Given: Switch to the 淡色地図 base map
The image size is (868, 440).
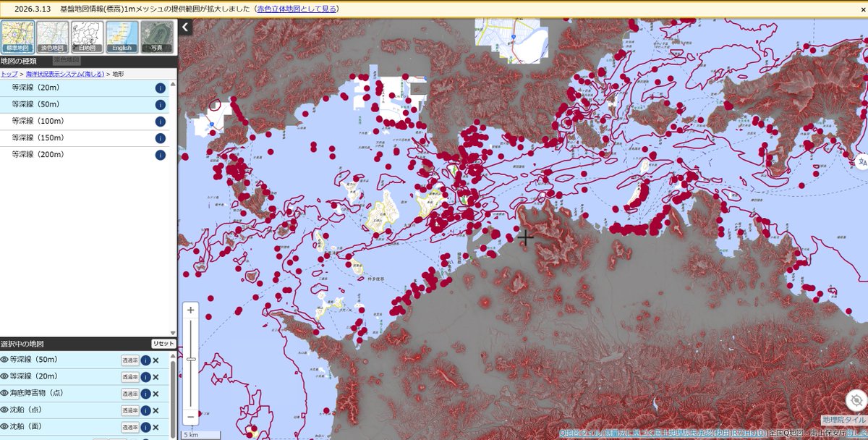Looking at the screenshot, I should 52,36.
